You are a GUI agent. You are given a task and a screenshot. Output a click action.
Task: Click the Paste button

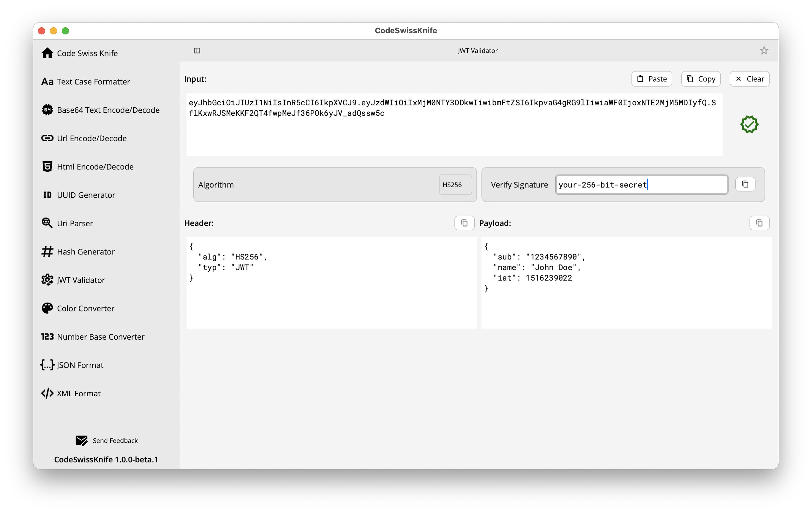[652, 79]
